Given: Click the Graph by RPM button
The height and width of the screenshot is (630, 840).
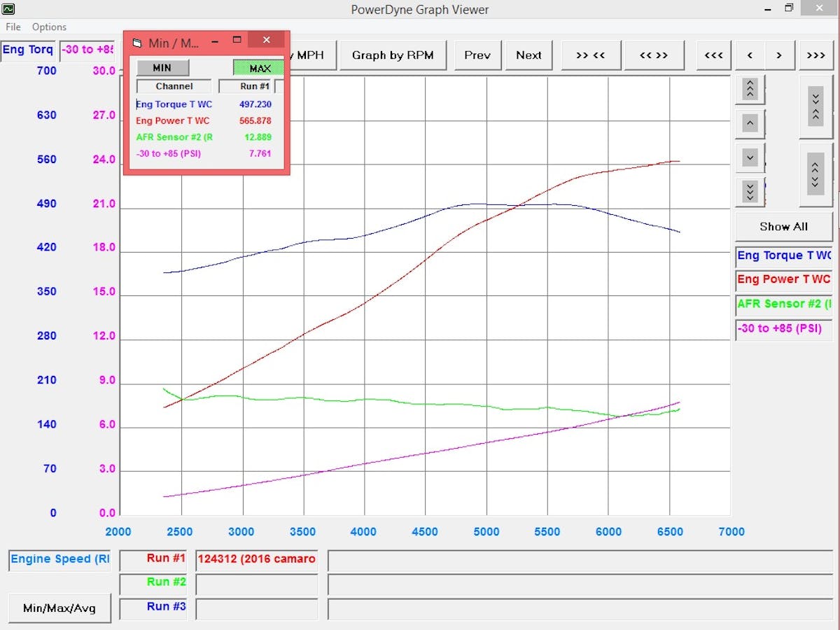Looking at the screenshot, I should tap(393, 55).
